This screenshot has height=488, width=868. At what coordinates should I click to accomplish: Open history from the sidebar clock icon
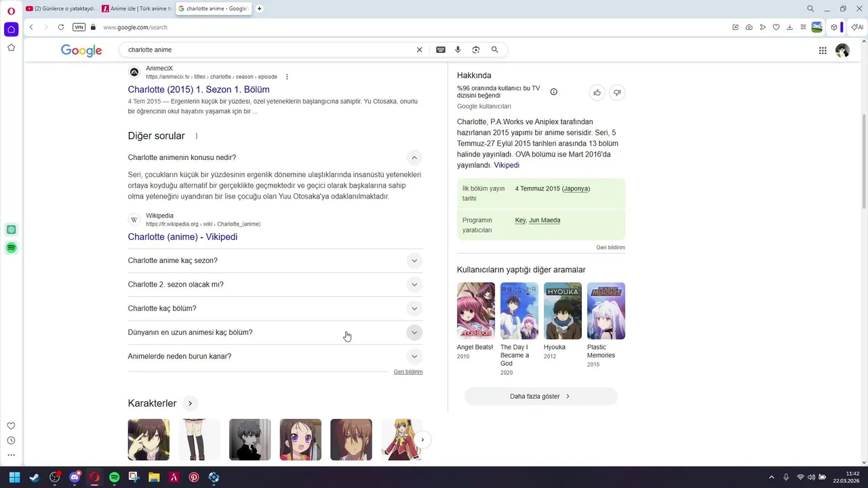(x=11, y=441)
